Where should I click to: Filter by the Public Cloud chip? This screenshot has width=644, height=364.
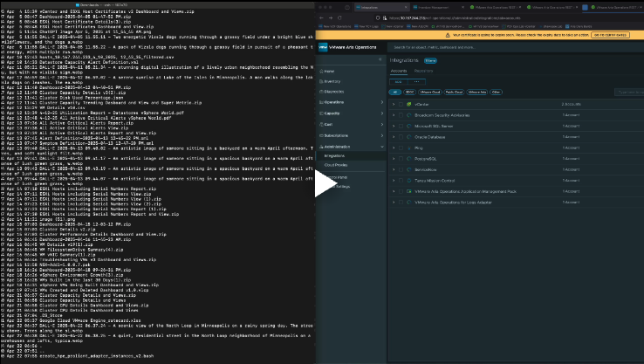tap(454, 93)
